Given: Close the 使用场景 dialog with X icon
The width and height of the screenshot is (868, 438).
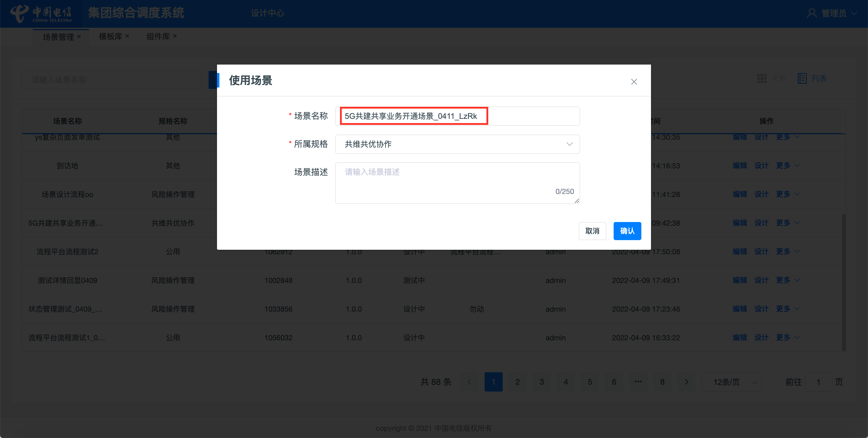Looking at the screenshot, I should pyautogui.click(x=634, y=82).
